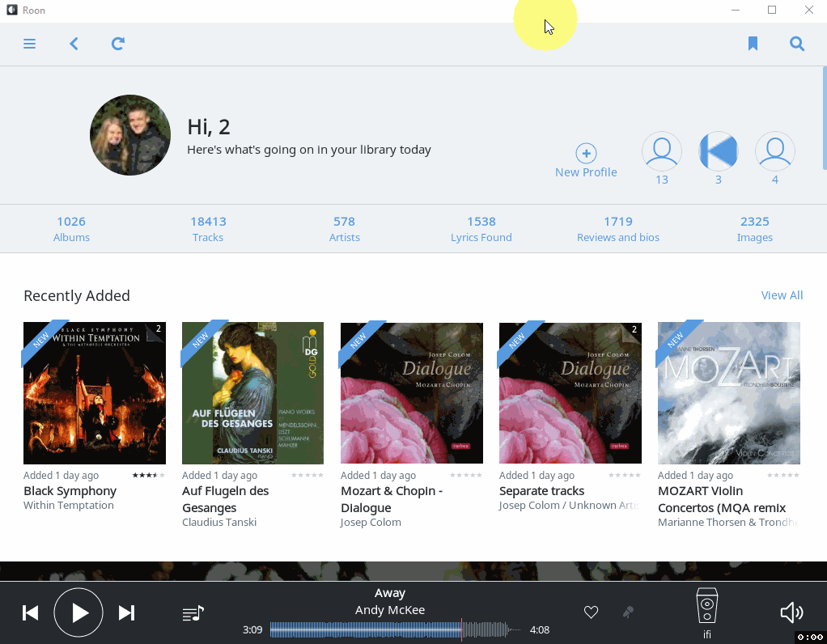Seek within the track waveform
Image resolution: width=827 pixels, height=644 pixels.
click(395, 629)
